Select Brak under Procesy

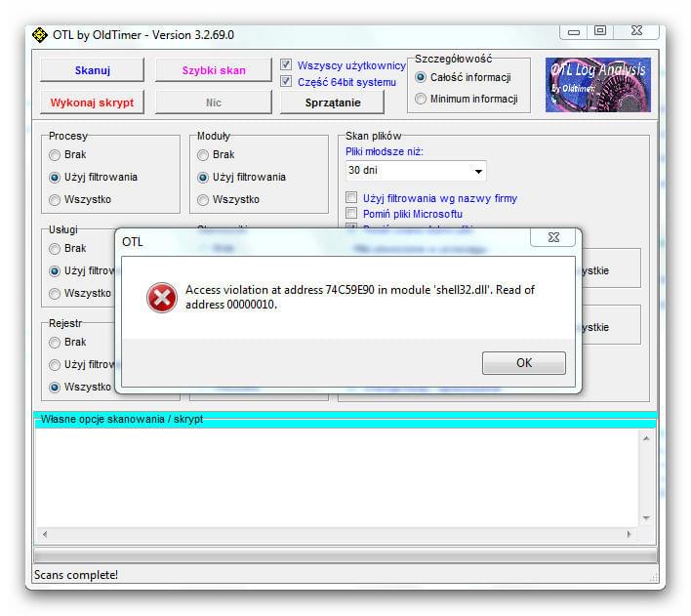(55, 155)
